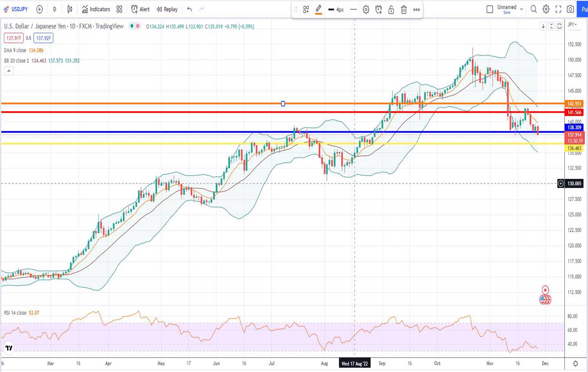
Task: Expand the Unnamed layout dropdown arrow
Action: (521, 9)
